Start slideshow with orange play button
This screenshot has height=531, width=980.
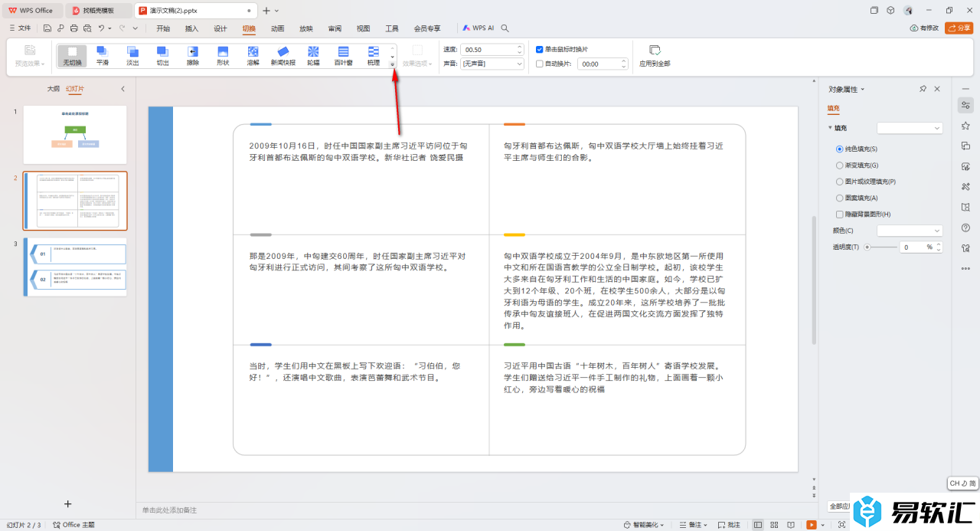812,525
